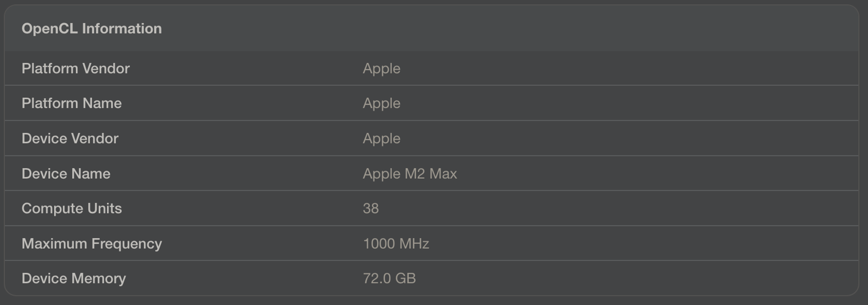
Task: Select the Platform Name label
Action: [72, 103]
